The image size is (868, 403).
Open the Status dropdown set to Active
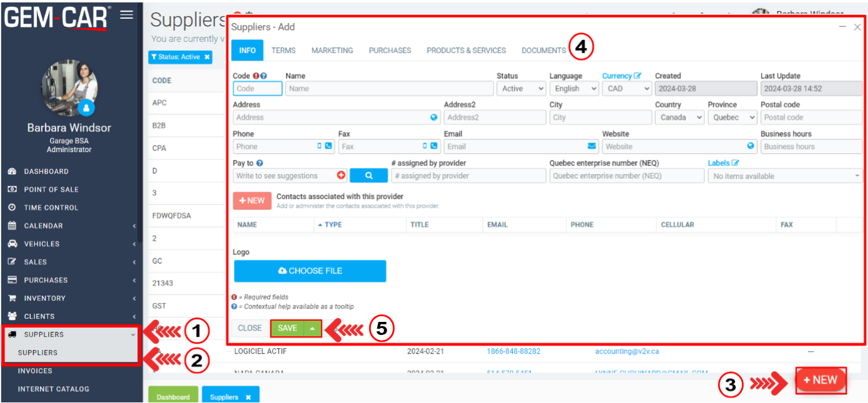click(521, 89)
